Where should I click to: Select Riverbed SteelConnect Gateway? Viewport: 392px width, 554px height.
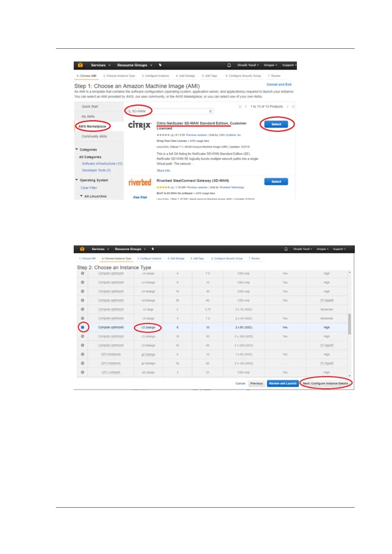(x=276, y=182)
